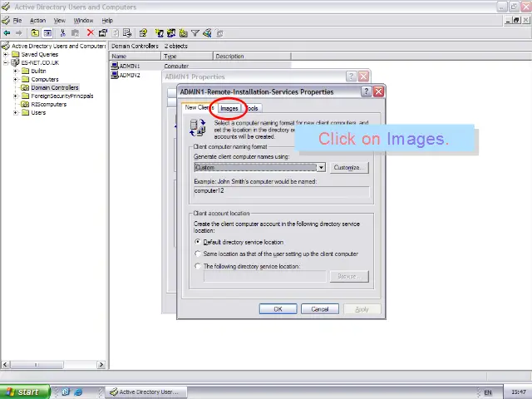This screenshot has width=532, height=399.
Task: Click the Filter funnel icon
Action: tap(195, 33)
